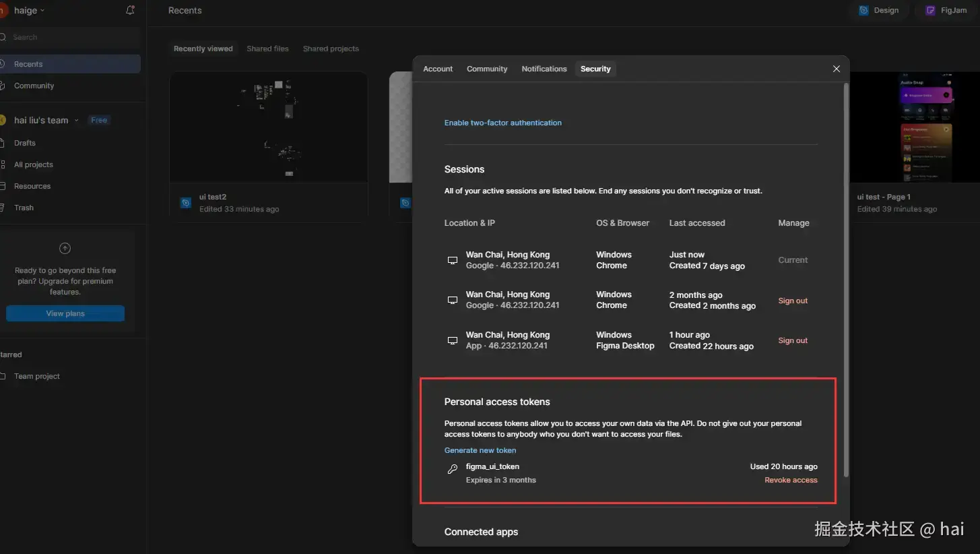Click the Expires in 3 months text
980x554 pixels.
[501, 480]
